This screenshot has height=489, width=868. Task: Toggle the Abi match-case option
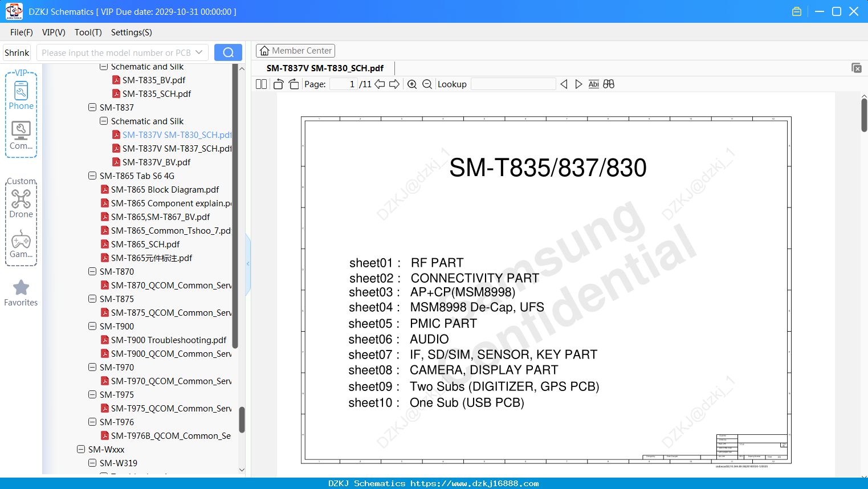(593, 84)
